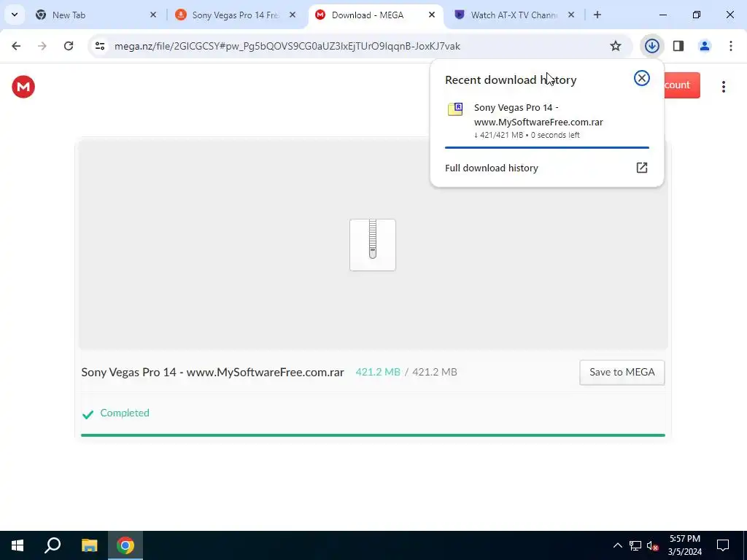Image resolution: width=747 pixels, height=560 pixels.
Task: Click the file name below the preview
Action: click(212, 373)
